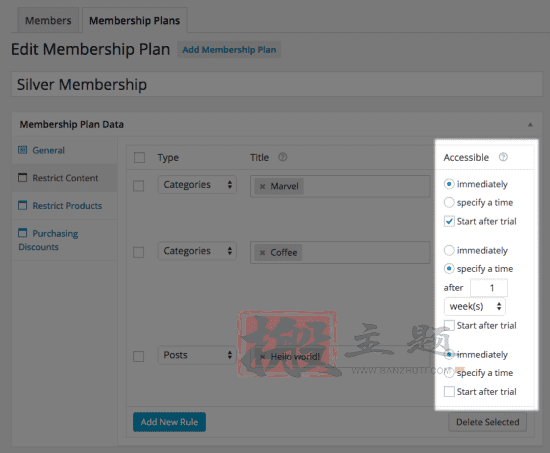The height and width of the screenshot is (453, 550).
Task: Click the Type column header
Action: (168, 158)
